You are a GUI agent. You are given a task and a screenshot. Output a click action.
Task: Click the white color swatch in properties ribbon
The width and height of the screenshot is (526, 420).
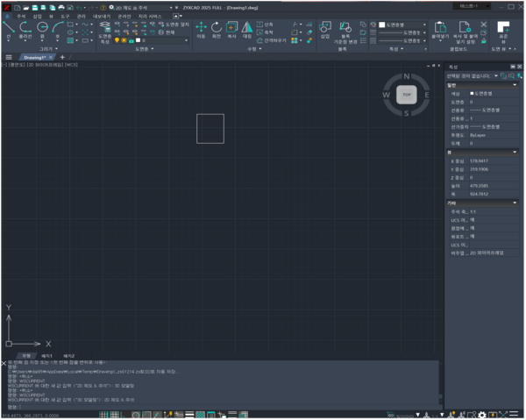point(381,25)
